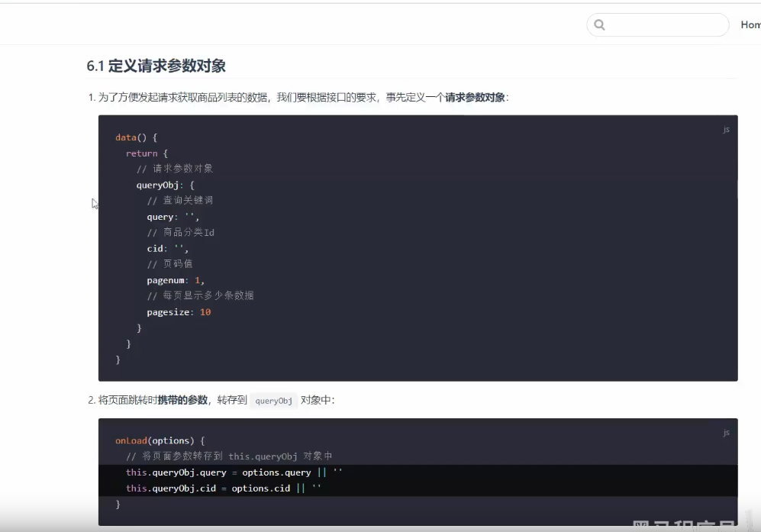761x532 pixels.
Task: Click the comment "// 将页面参数转存到 this.queryObj 对象中"
Action: tap(229, 456)
